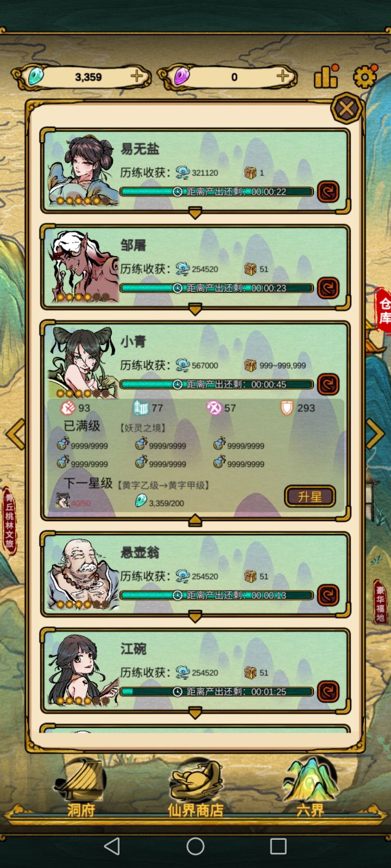Open the orange leaderboard bar-chart icon
Viewport: 391px width, 868px height.
tap(326, 76)
